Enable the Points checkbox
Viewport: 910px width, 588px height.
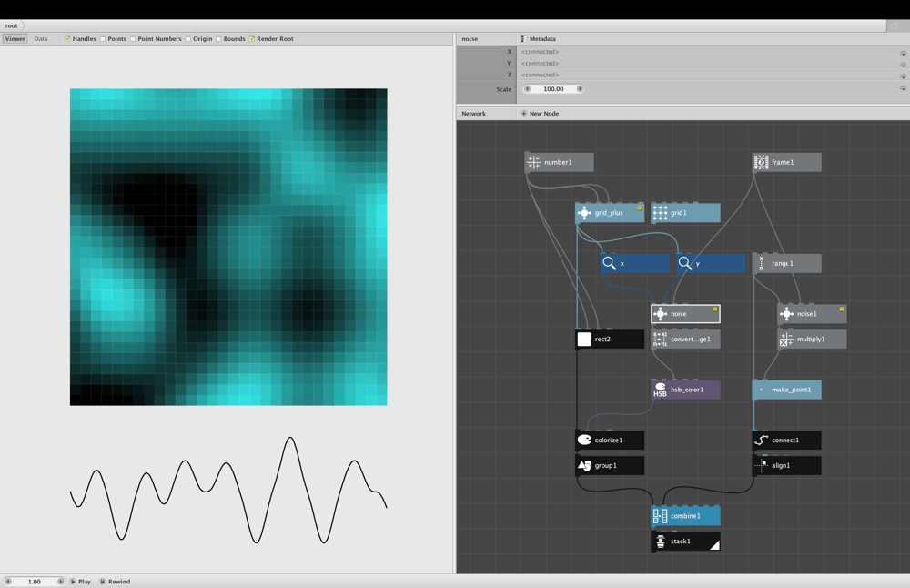[x=103, y=39]
